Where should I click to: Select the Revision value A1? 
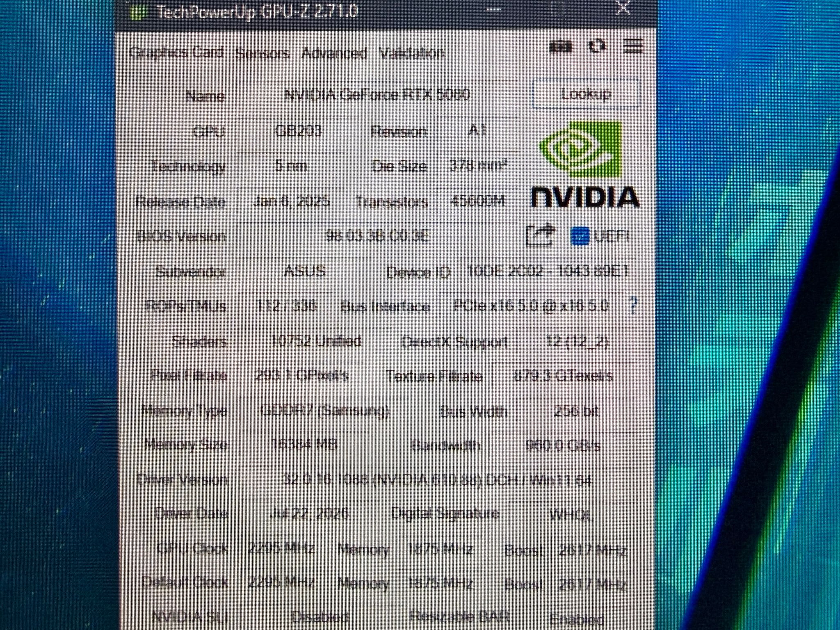pos(477,130)
